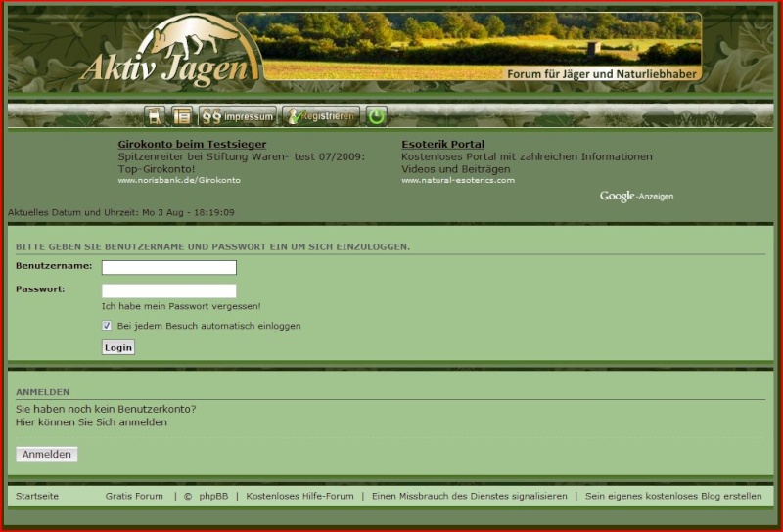This screenshot has height=532, width=783.
Task: Click the landscape banner image in header
Action: point(470,46)
